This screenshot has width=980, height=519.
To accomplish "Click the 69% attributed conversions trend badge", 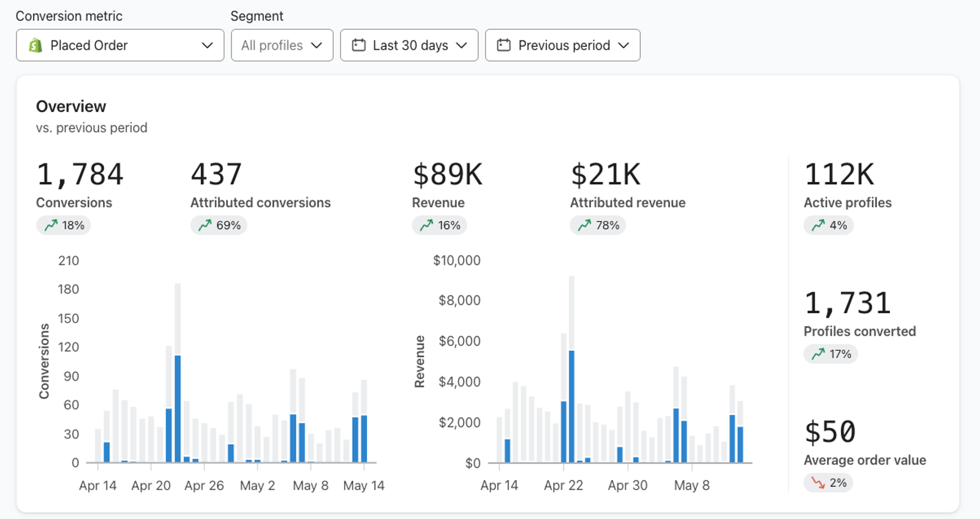I will tap(219, 225).
